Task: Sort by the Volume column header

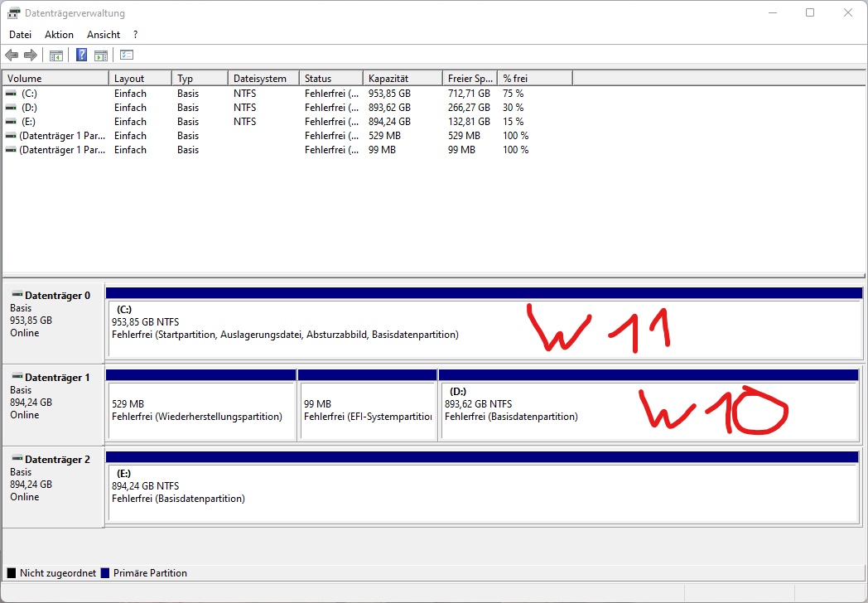Action: click(56, 79)
